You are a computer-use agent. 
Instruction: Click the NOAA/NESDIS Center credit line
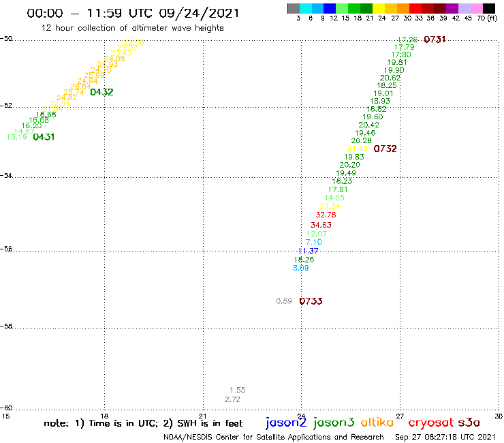[274, 437]
